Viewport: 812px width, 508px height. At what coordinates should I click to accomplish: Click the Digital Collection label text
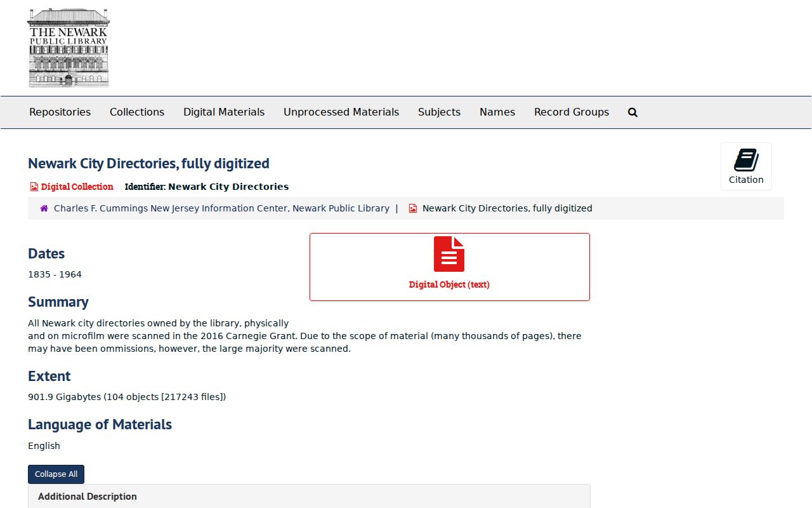point(77,187)
